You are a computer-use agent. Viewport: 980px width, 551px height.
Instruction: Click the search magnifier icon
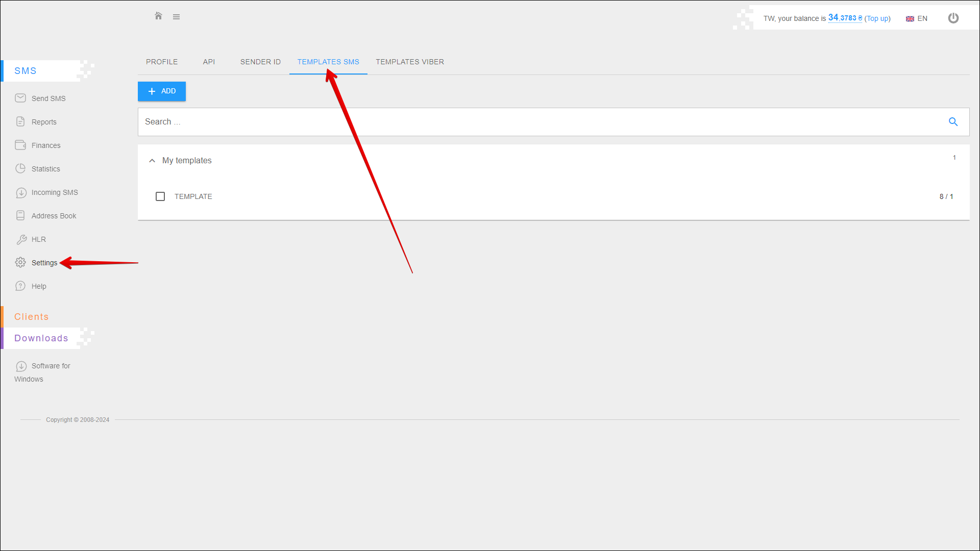(x=952, y=122)
